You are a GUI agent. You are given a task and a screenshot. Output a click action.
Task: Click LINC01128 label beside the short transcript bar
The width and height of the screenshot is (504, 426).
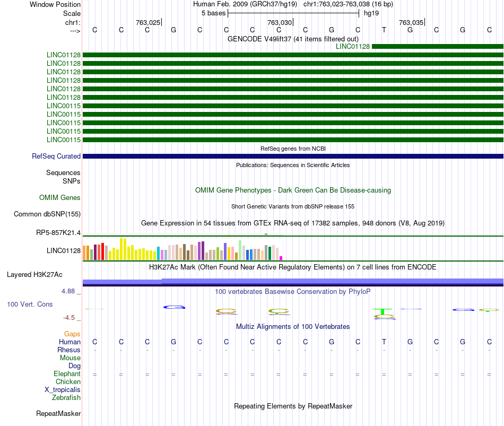pyautogui.click(x=353, y=46)
